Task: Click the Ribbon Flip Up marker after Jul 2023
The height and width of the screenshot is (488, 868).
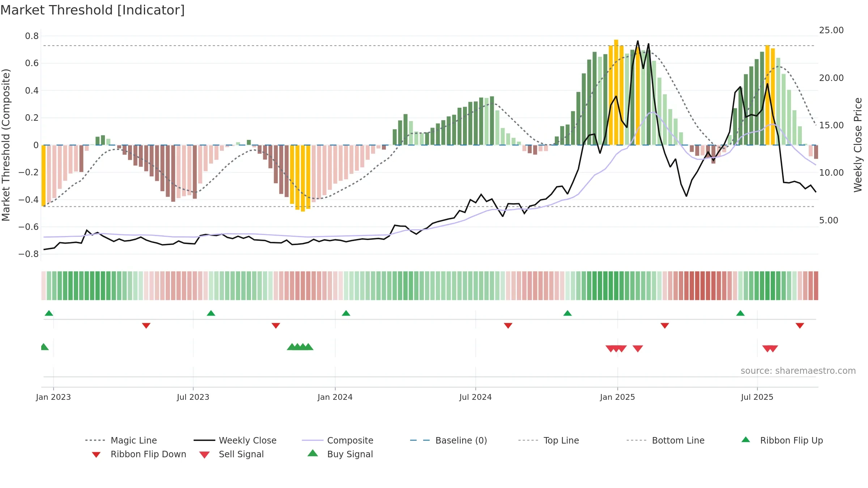Action: tap(211, 313)
